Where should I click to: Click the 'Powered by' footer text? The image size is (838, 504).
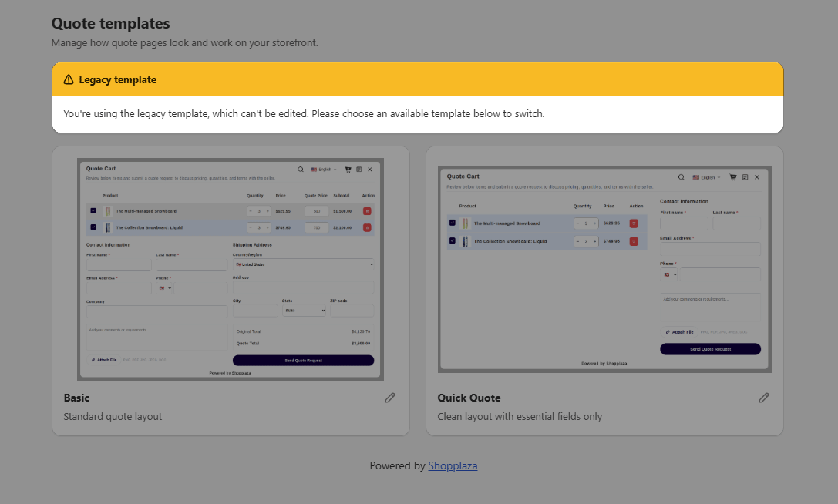398,465
